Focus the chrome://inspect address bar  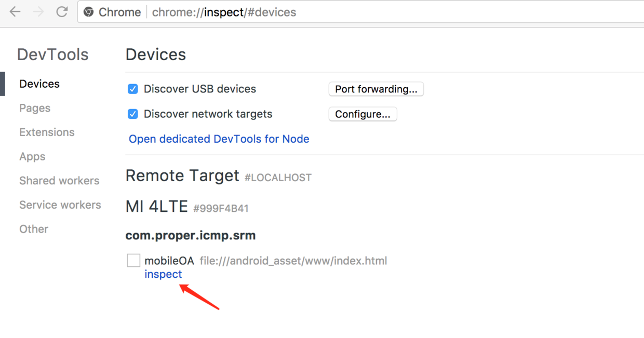point(364,12)
